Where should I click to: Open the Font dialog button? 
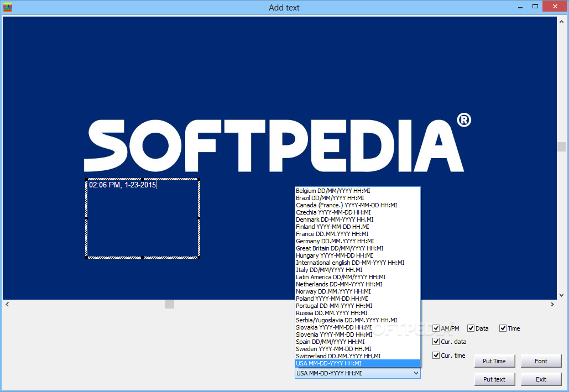click(x=541, y=361)
